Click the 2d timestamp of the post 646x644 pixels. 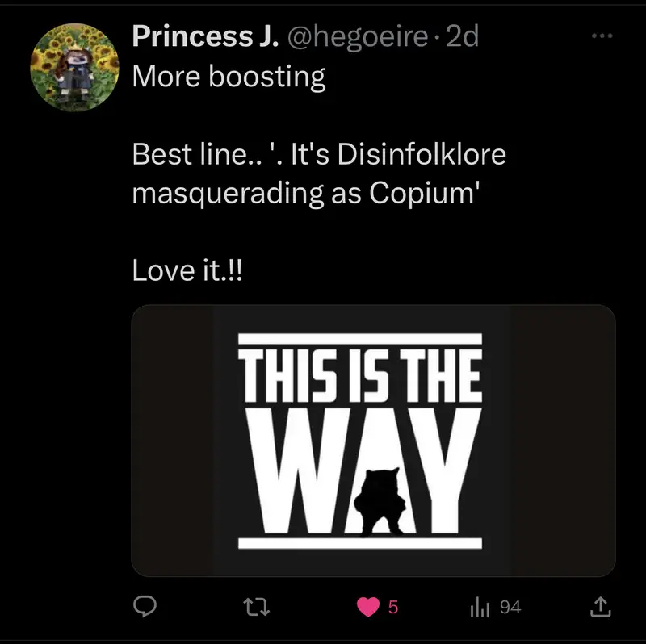click(462, 36)
